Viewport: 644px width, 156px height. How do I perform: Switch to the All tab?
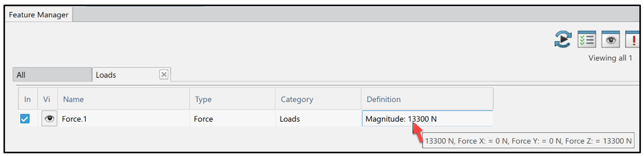click(x=52, y=75)
